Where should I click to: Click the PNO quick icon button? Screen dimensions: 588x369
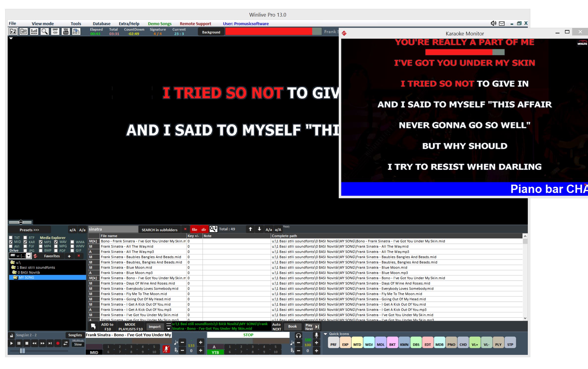click(451, 343)
